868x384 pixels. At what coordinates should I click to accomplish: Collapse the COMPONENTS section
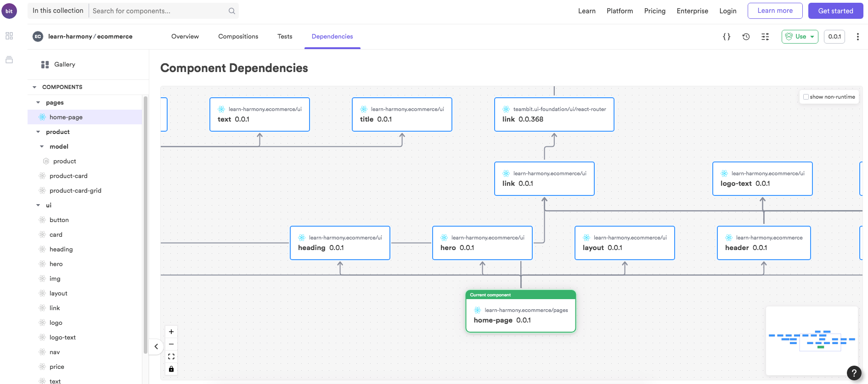click(x=34, y=87)
